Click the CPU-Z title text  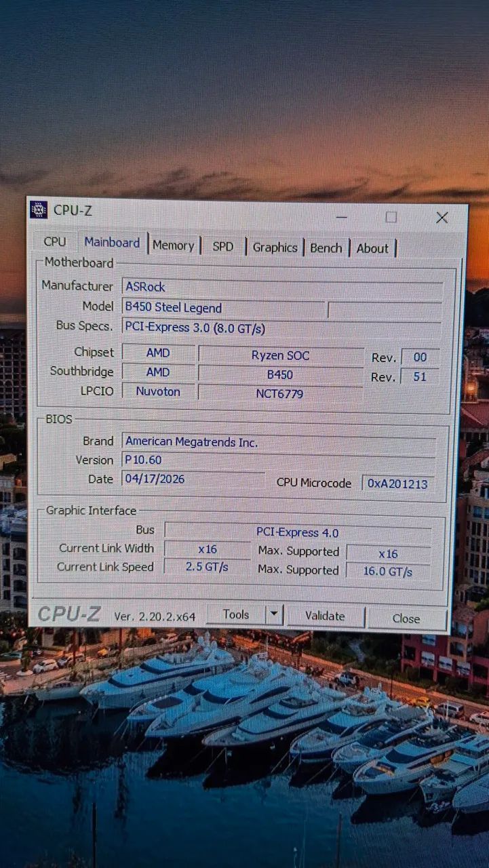point(73,210)
